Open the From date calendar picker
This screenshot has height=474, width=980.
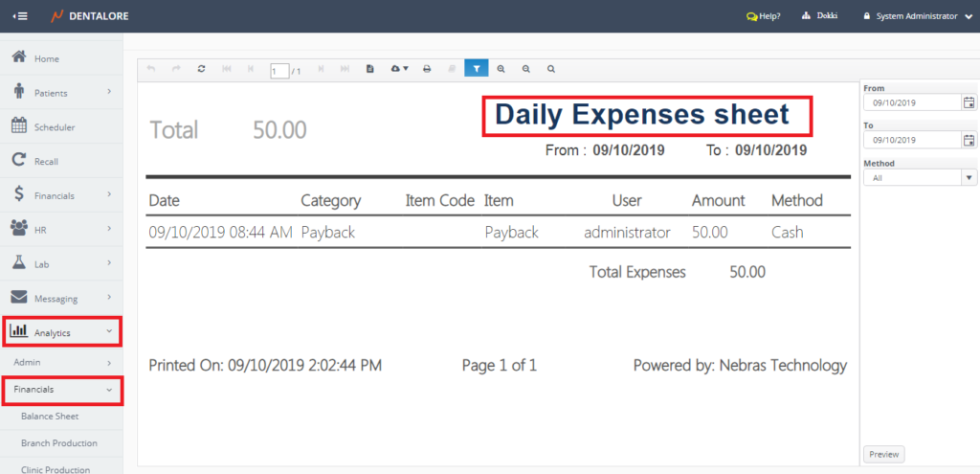point(969,103)
